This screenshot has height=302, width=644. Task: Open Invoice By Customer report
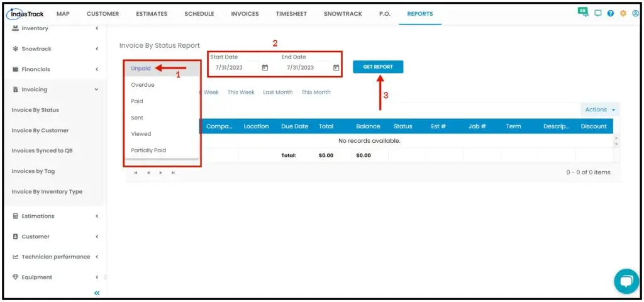click(40, 131)
